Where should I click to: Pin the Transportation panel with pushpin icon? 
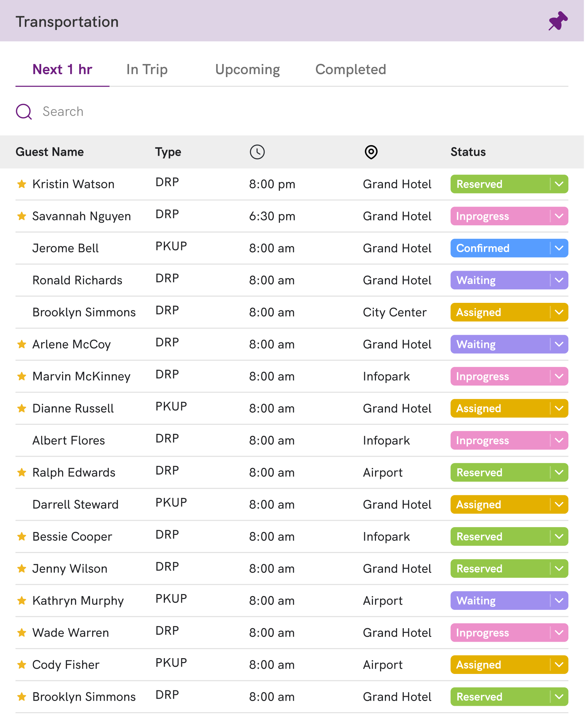[558, 21]
